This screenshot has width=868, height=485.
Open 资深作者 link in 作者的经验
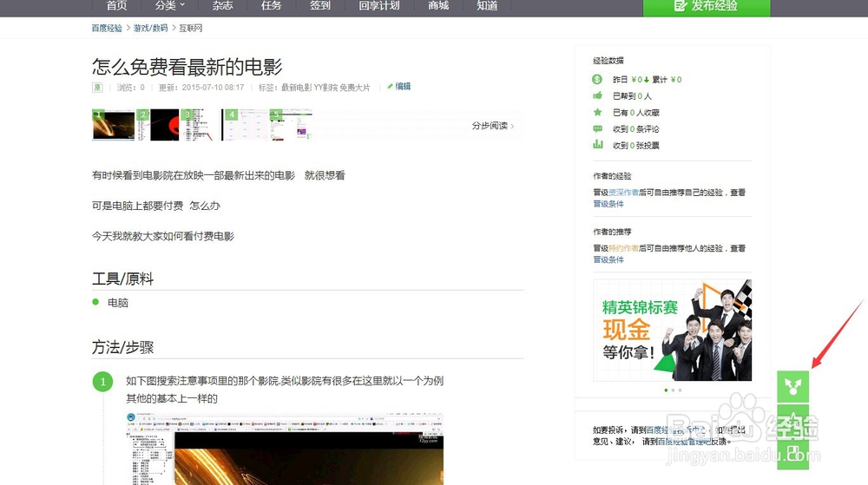[x=623, y=193]
